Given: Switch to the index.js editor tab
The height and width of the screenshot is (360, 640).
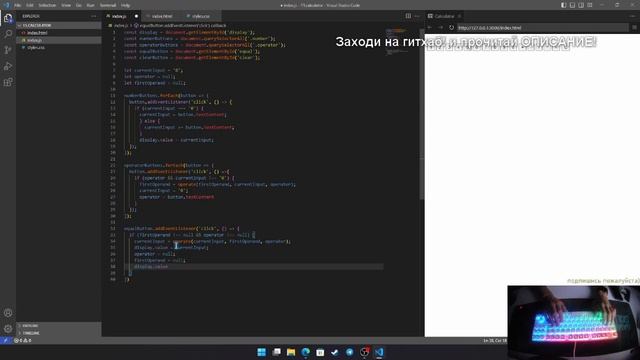Looking at the screenshot, I should tap(122, 16).
